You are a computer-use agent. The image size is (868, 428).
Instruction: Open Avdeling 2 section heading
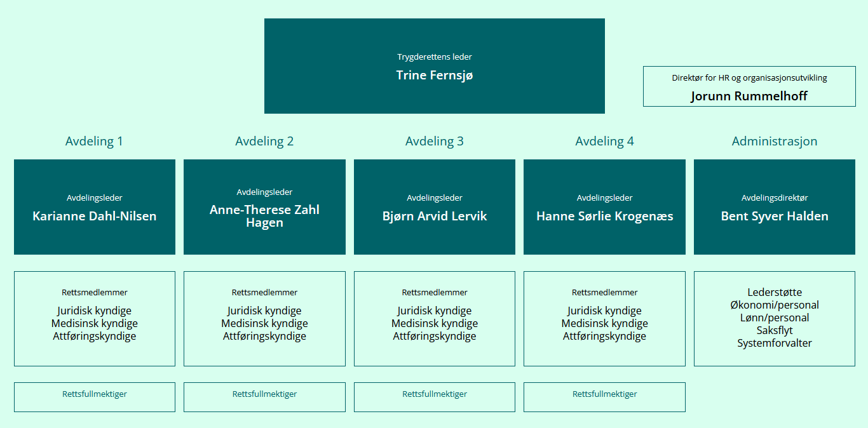click(x=264, y=141)
